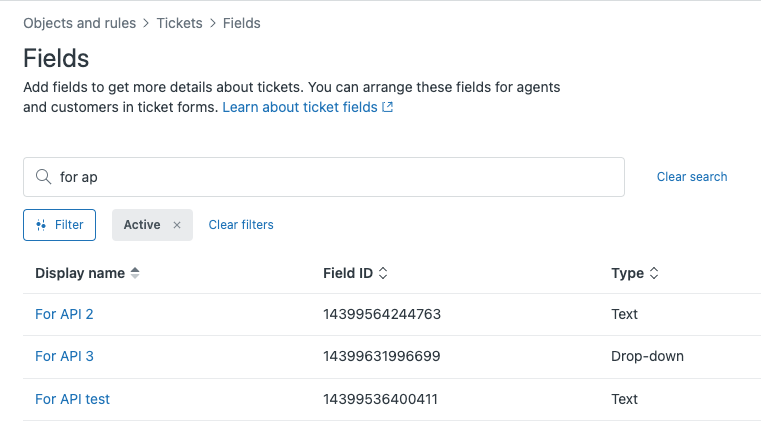Select the Fields breadcrumb item
761x443 pixels.
click(x=242, y=23)
